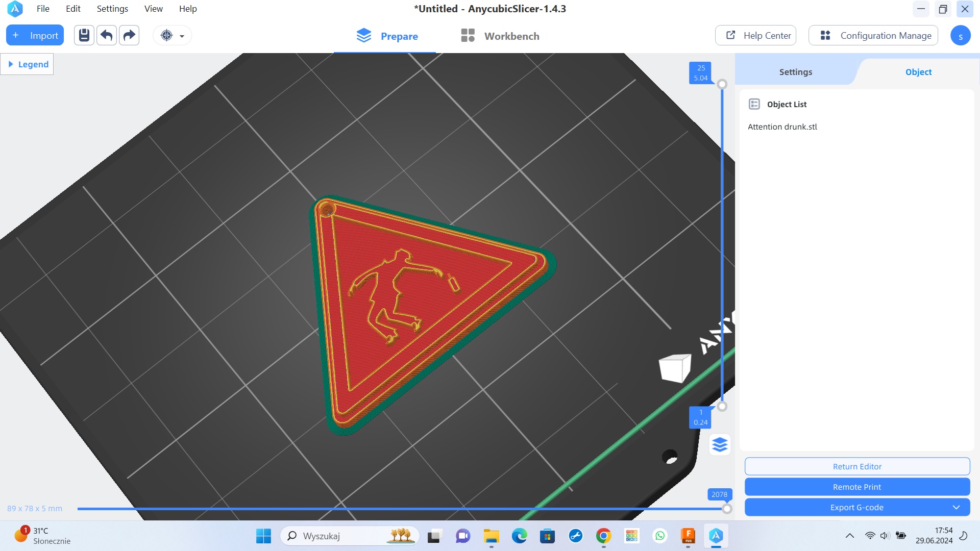This screenshot has height=551, width=980.
Task: Open Google Chrome from taskbar
Action: click(x=603, y=536)
